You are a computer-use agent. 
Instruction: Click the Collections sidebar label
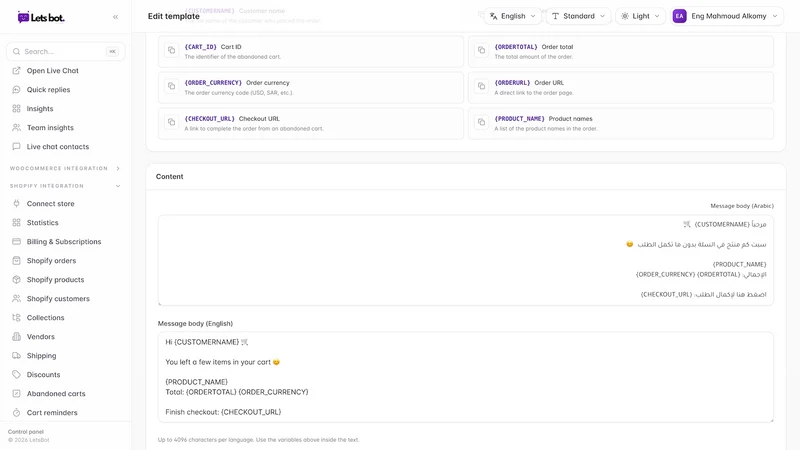[45, 317]
